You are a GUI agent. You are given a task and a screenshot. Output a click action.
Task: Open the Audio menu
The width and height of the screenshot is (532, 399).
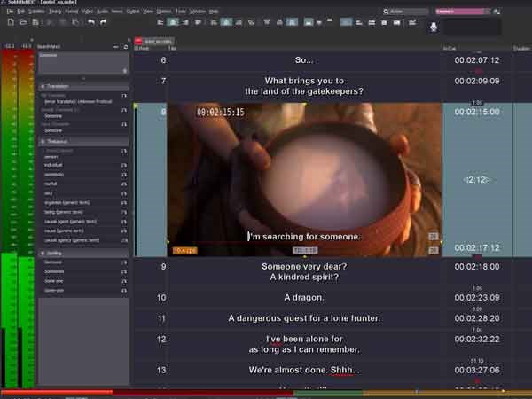pyautogui.click(x=103, y=12)
